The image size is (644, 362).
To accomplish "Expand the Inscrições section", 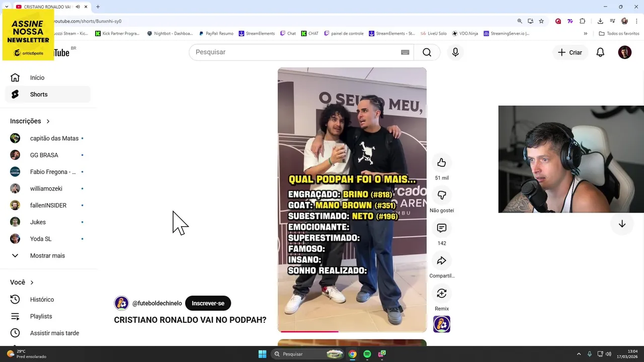I will 30,121.
